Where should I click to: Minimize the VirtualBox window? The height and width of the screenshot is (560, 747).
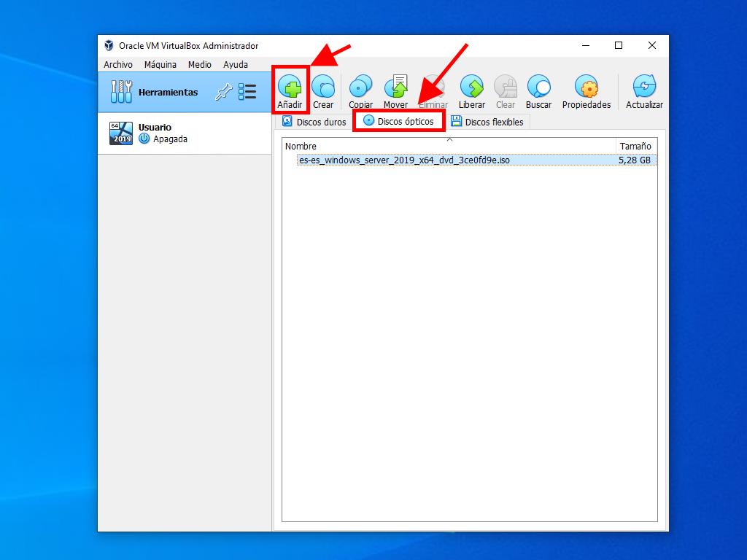(586, 45)
